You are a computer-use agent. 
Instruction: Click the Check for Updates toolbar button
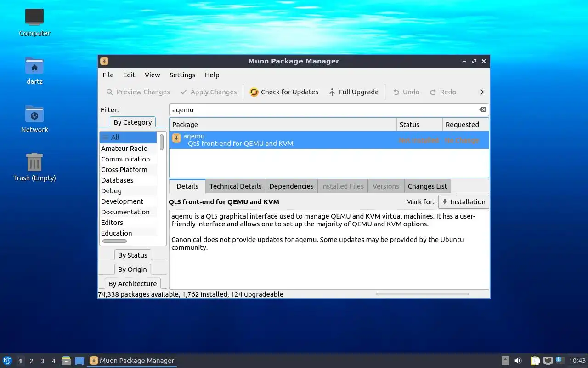[284, 92]
